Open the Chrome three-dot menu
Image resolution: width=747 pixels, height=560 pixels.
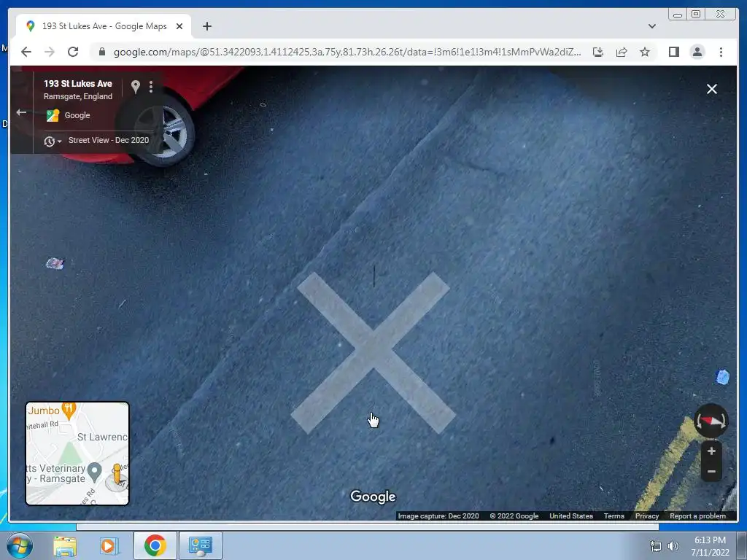point(721,52)
